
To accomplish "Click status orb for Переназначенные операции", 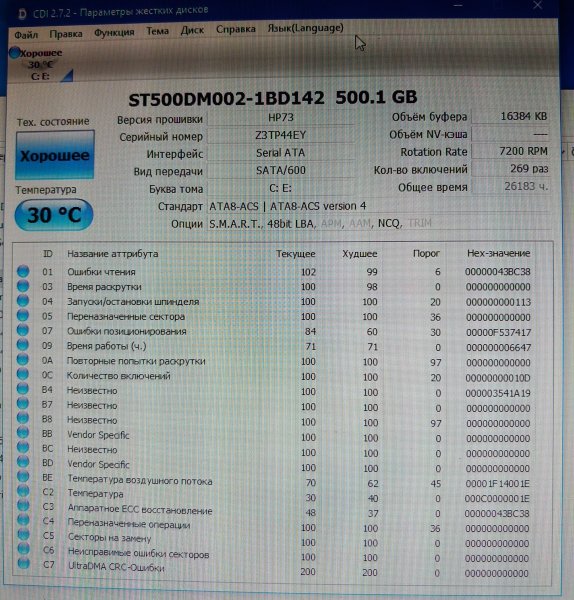I will coord(23,520).
